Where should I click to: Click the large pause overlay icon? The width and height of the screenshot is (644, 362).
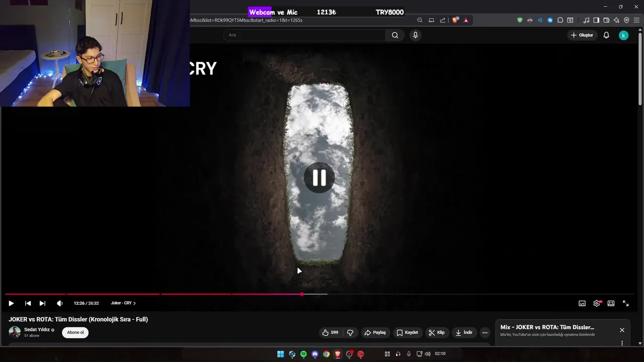click(319, 178)
